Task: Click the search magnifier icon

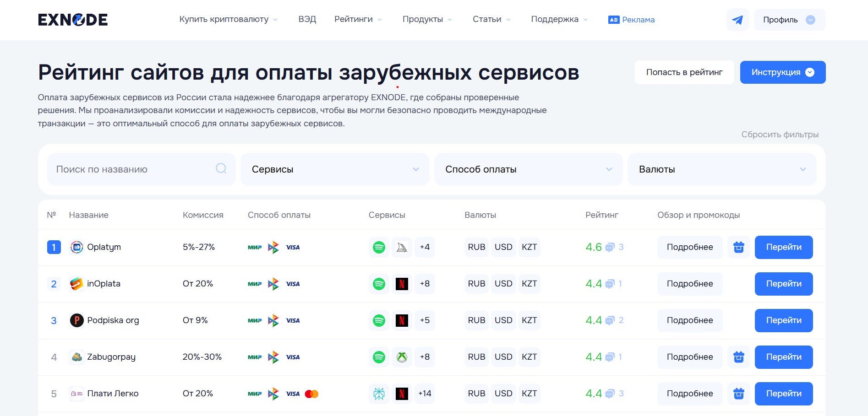Action: 221,169
